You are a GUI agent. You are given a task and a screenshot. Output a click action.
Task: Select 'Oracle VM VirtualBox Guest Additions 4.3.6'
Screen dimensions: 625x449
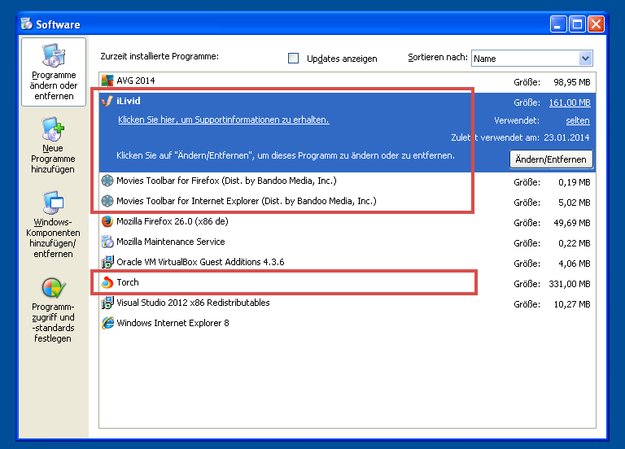click(x=200, y=262)
